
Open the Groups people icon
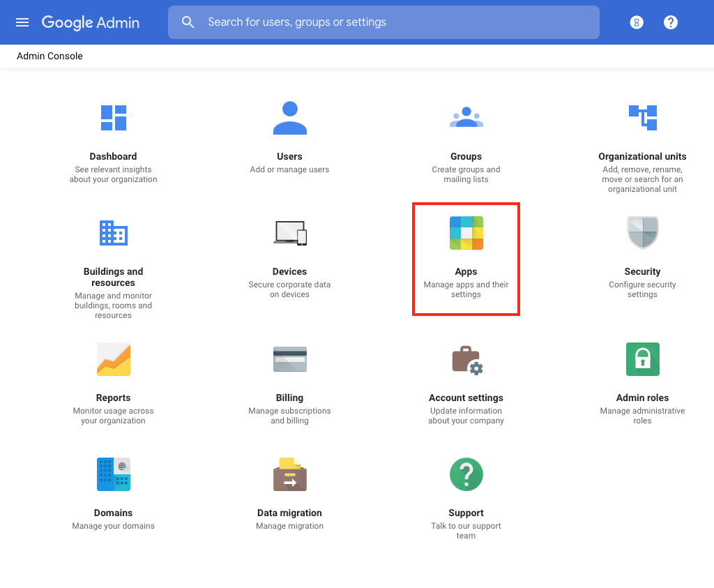click(466, 117)
